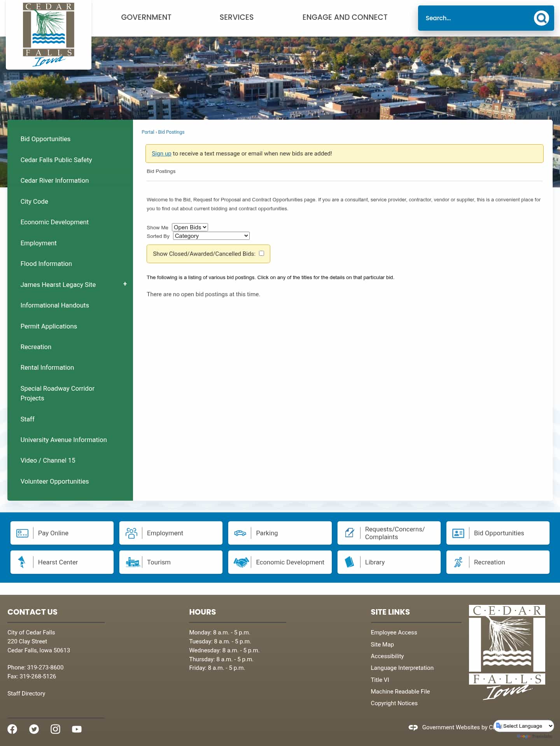Select Special Roadway Corridor Projects in sidebar
The height and width of the screenshot is (746, 560).
(58, 393)
